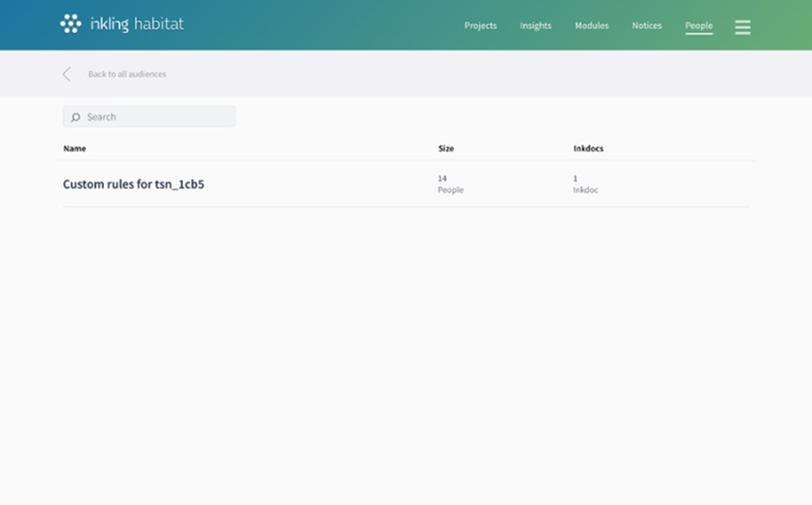Open Custom rules for tsn_1cb5 audience
This screenshot has width=812, height=505.
[x=134, y=184]
